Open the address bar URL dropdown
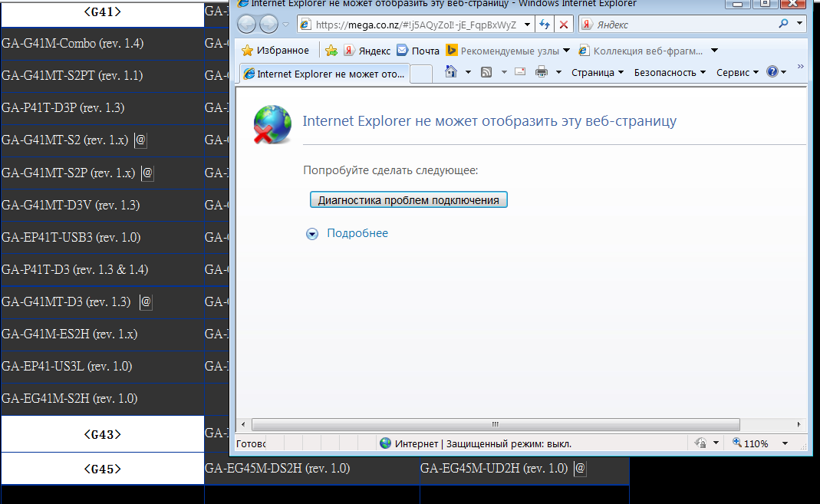 527,25
